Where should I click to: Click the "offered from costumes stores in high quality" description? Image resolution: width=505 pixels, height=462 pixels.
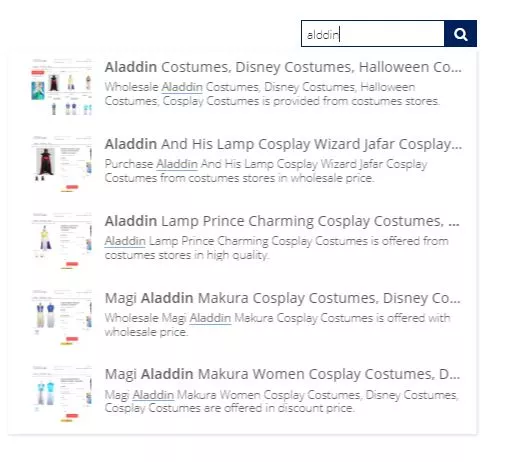coord(276,248)
